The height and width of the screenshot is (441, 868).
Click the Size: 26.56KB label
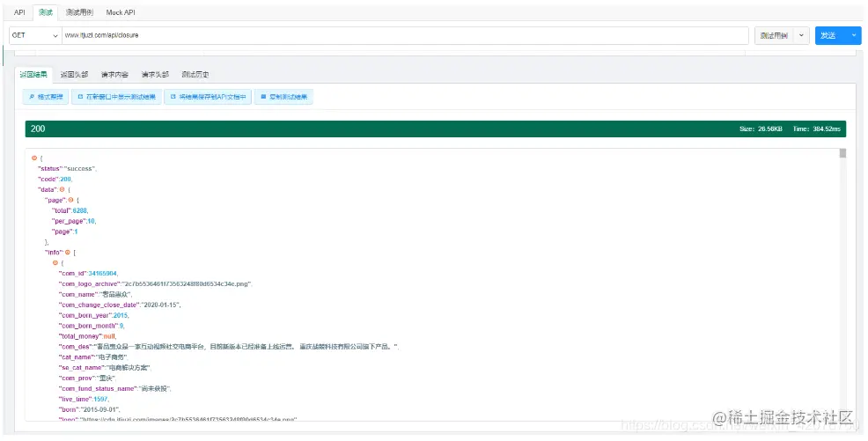coord(761,129)
